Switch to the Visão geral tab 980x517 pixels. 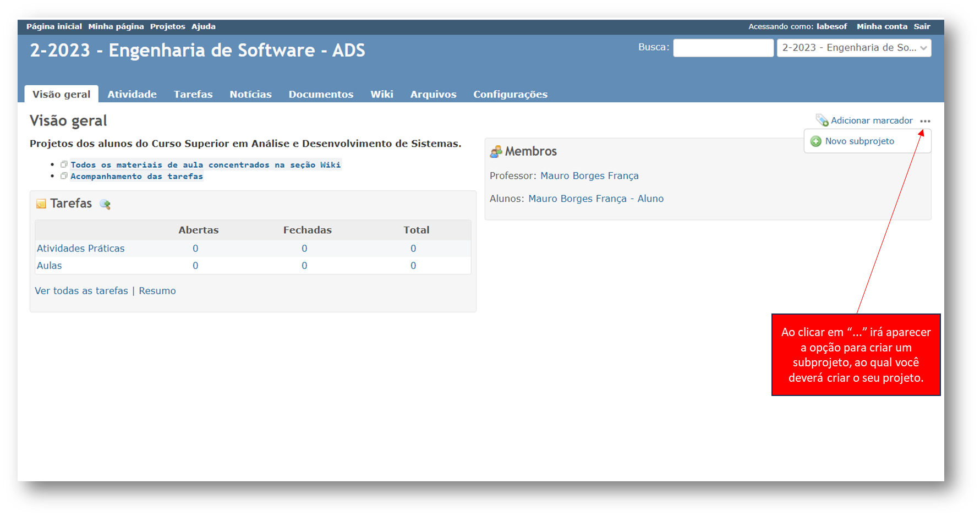62,94
